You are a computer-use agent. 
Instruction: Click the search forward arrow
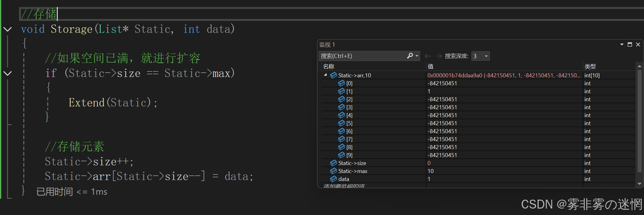tap(439, 56)
